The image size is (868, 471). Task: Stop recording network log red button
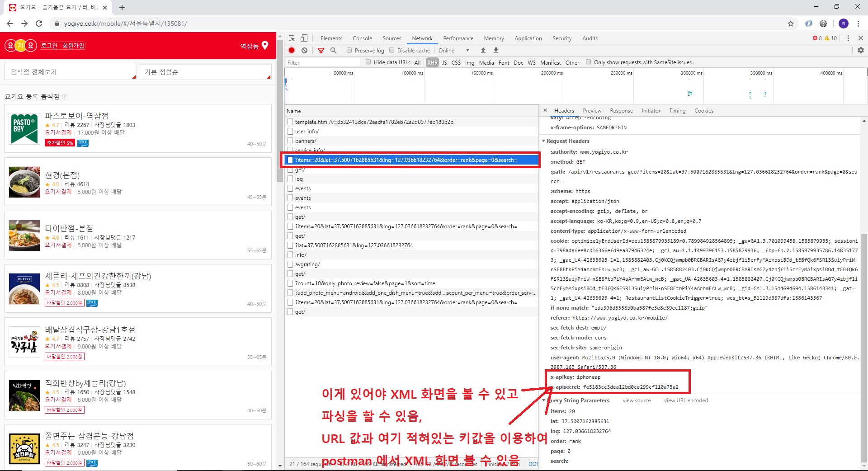coord(292,50)
